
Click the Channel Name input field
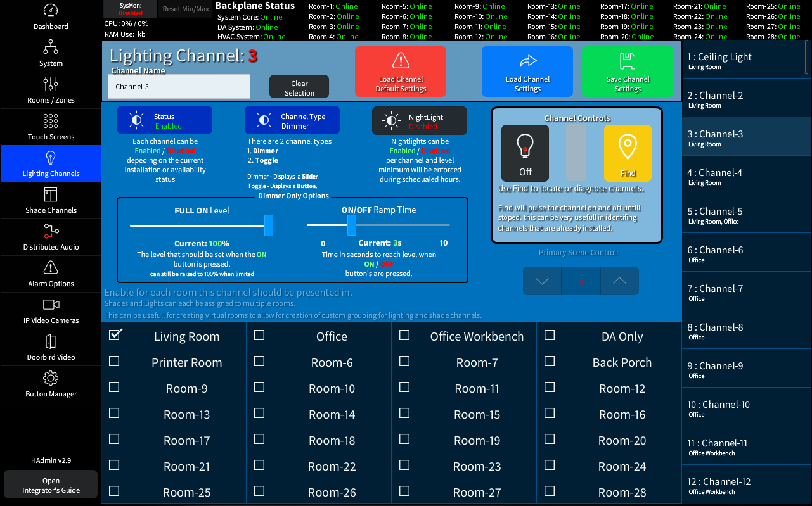[x=179, y=87]
